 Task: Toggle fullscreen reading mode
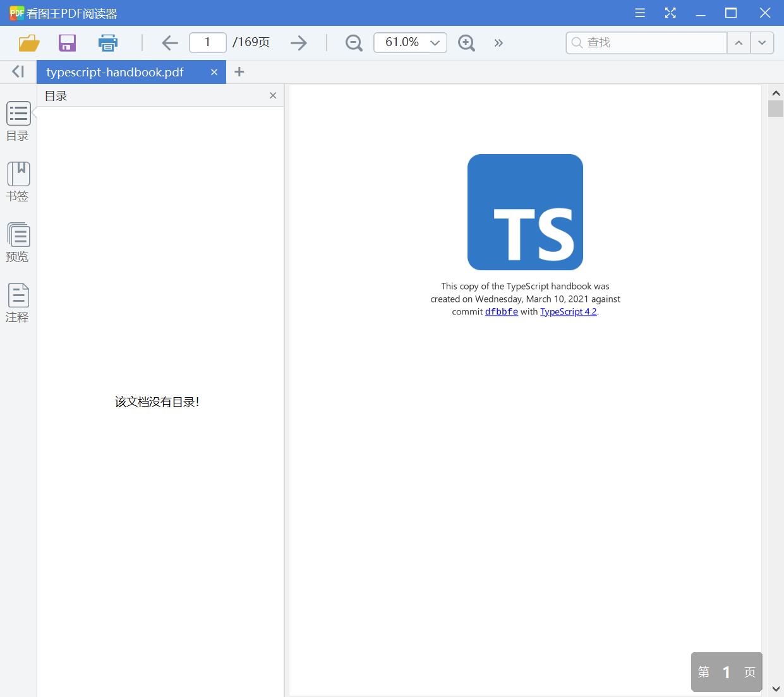pyautogui.click(x=670, y=13)
